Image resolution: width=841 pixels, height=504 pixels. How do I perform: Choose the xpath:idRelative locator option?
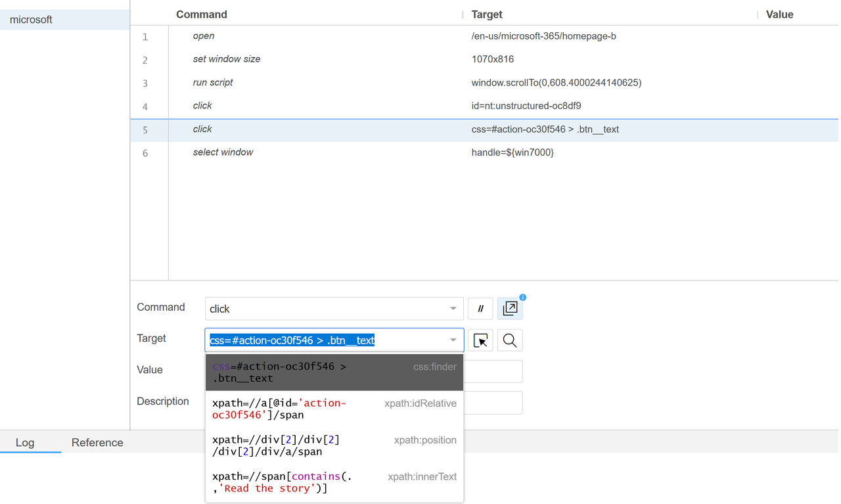point(334,409)
